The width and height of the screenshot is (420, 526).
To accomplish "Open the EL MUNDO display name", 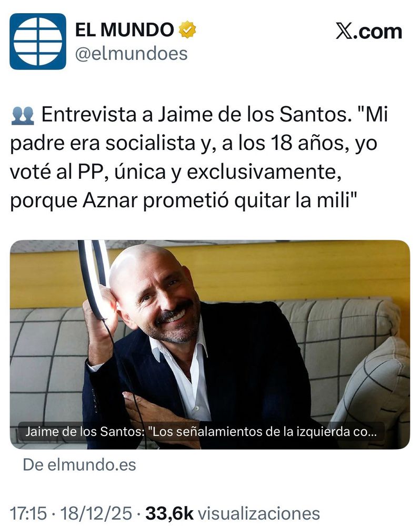I will point(124,29).
